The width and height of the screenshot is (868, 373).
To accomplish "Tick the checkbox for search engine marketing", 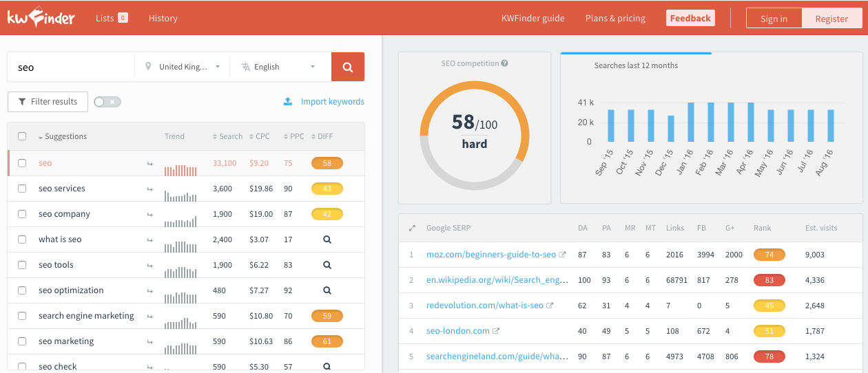I will pos(22,316).
